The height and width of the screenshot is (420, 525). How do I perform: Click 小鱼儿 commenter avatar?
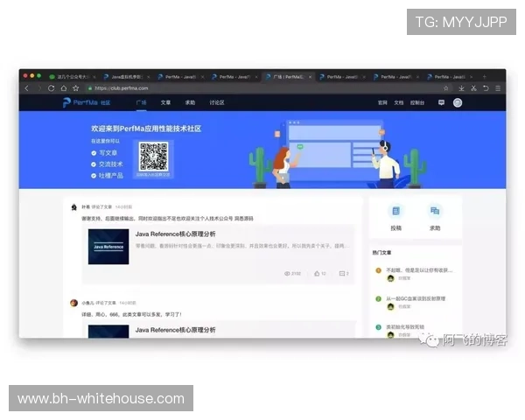click(74, 303)
